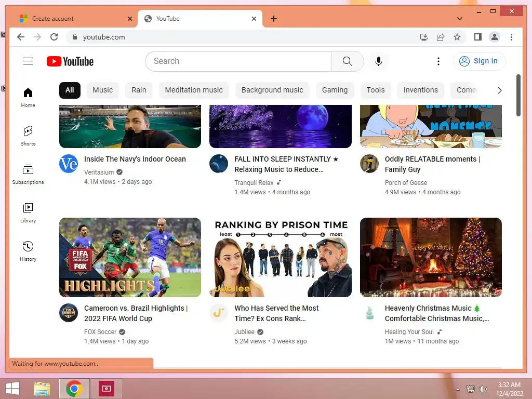
Task: Select the YouTube browser tab
Action: click(x=200, y=19)
